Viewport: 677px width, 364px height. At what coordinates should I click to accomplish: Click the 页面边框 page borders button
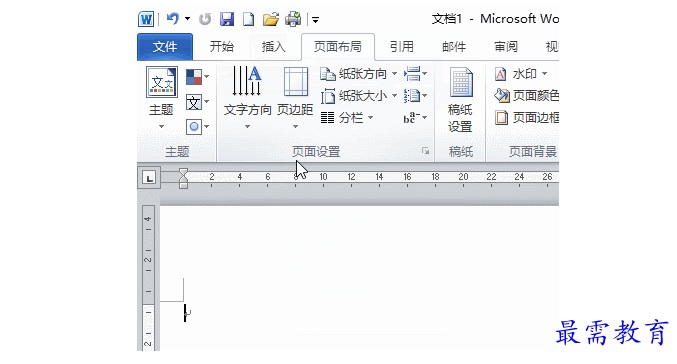pos(526,117)
